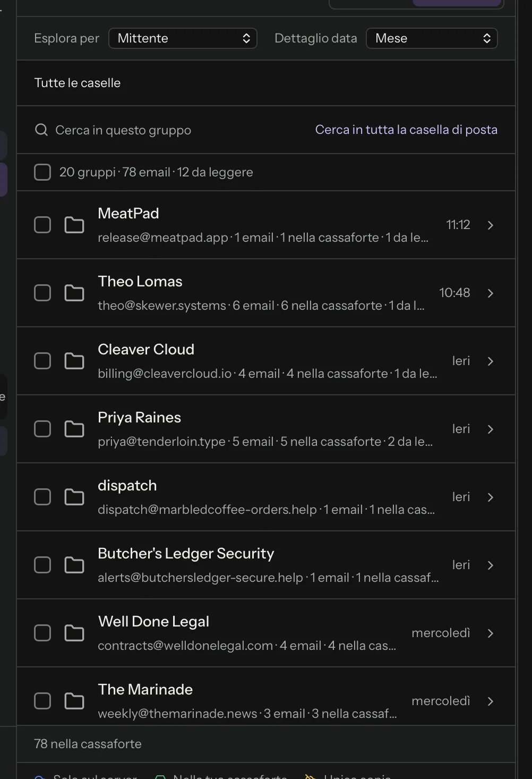The height and width of the screenshot is (779, 532).
Task: Click the magnifier icon in group search
Action: tap(41, 130)
